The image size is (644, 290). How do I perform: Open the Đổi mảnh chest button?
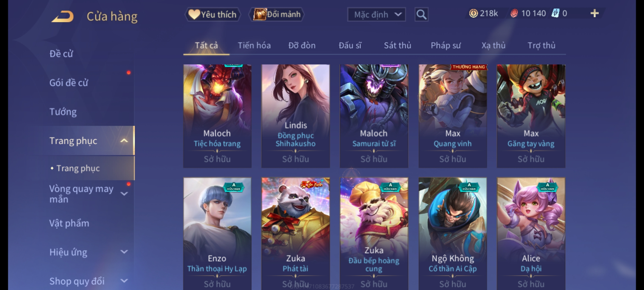[x=277, y=15]
